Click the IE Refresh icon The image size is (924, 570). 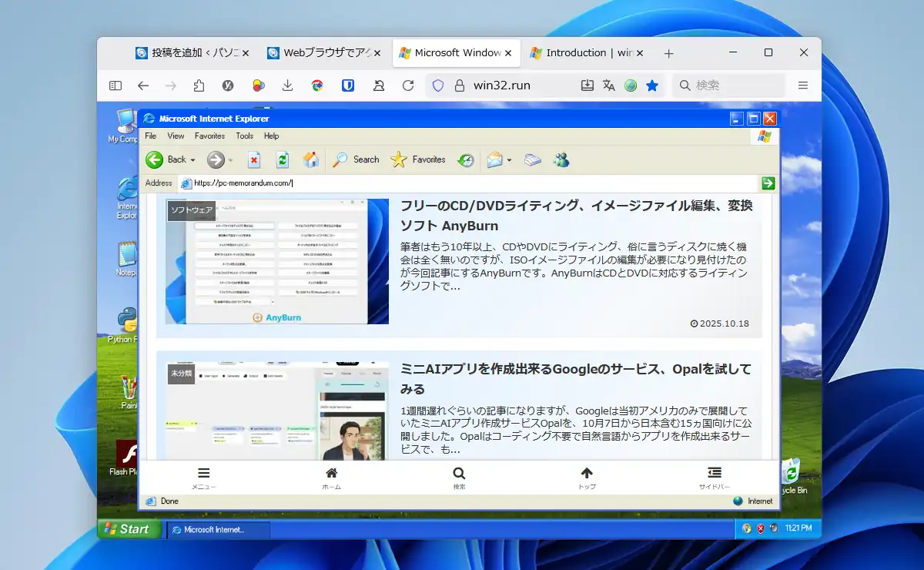[x=283, y=159]
